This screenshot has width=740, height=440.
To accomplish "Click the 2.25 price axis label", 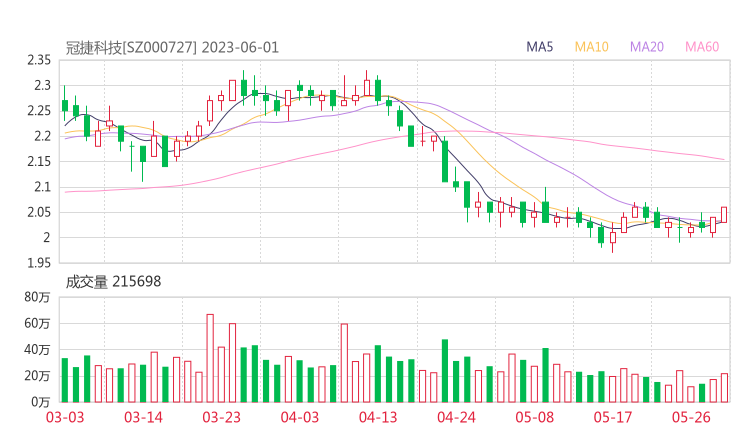I will coord(39,111).
